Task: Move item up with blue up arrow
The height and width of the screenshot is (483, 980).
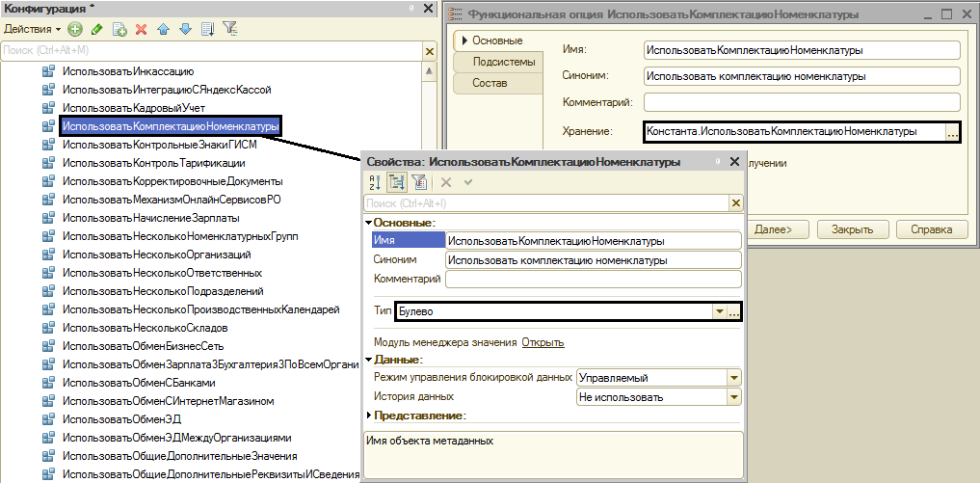Action: [x=164, y=29]
